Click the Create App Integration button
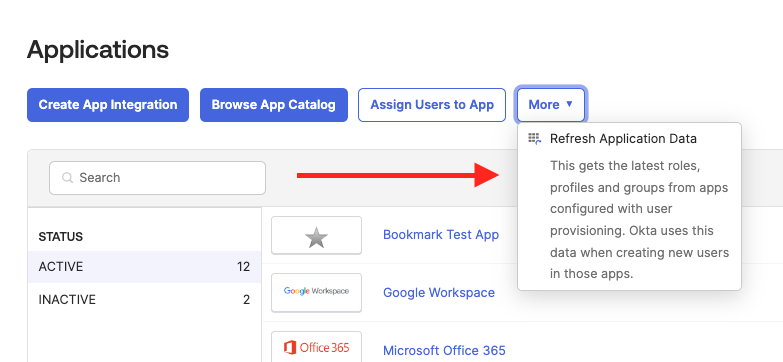The image size is (783, 362). pyautogui.click(x=108, y=105)
